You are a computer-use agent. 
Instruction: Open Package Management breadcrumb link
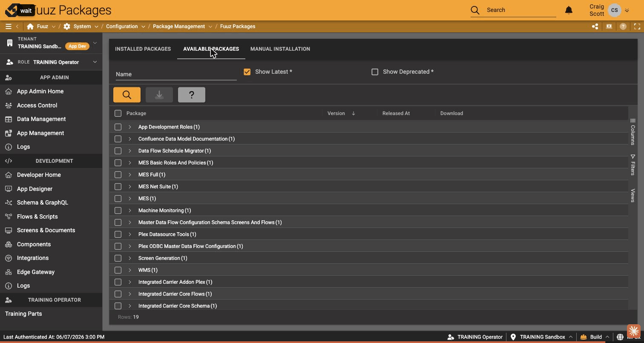click(179, 26)
